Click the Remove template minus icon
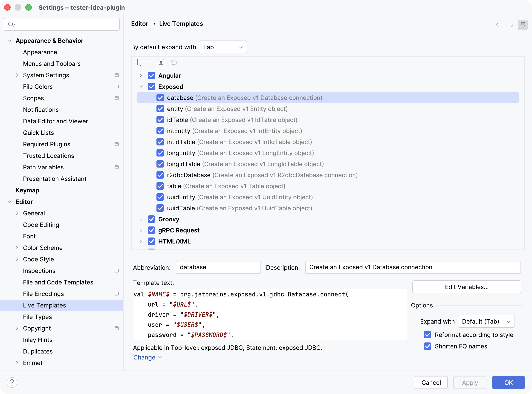This screenshot has width=532, height=394. click(x=149, y=62)
